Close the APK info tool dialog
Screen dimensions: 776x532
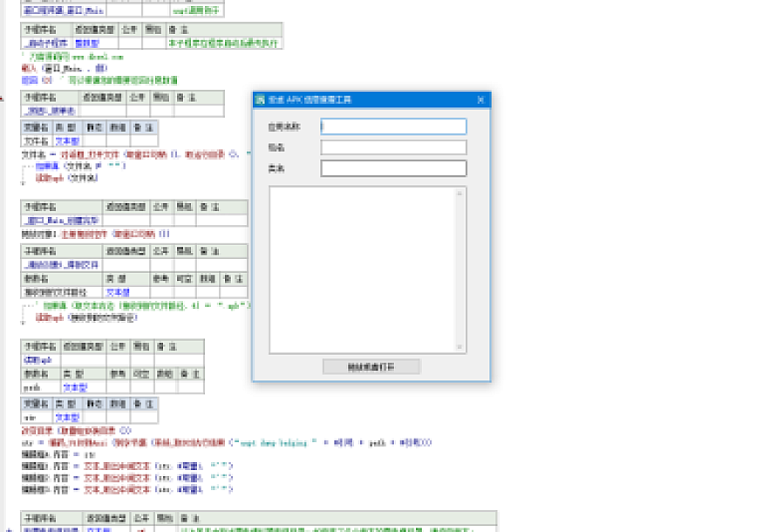tap(480, 99)
